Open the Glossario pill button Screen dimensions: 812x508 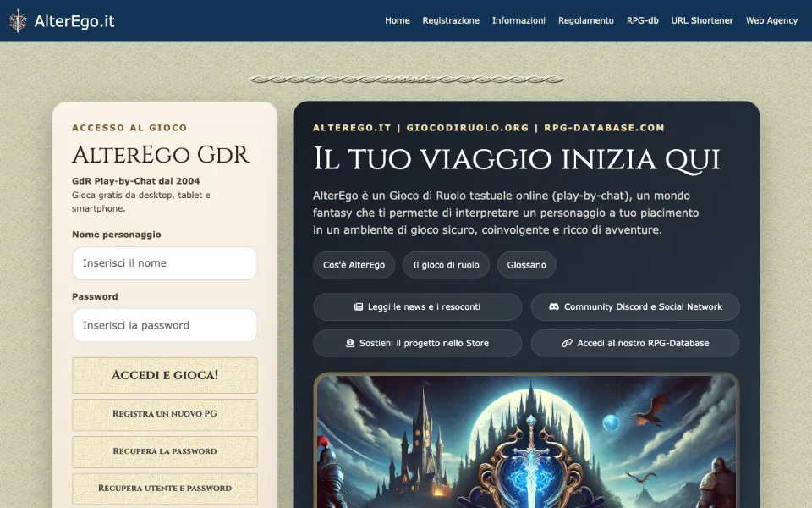[527, 265]
